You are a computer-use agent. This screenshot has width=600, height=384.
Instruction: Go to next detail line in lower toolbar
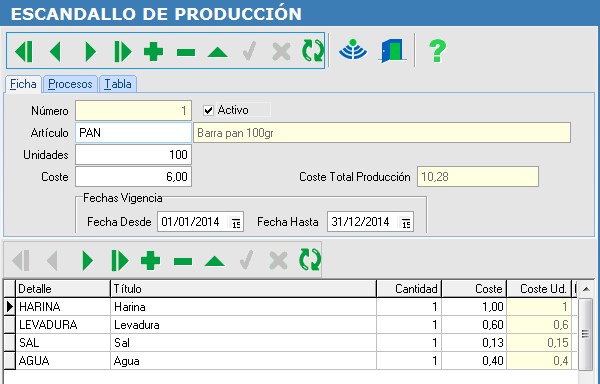click(88, 260)
